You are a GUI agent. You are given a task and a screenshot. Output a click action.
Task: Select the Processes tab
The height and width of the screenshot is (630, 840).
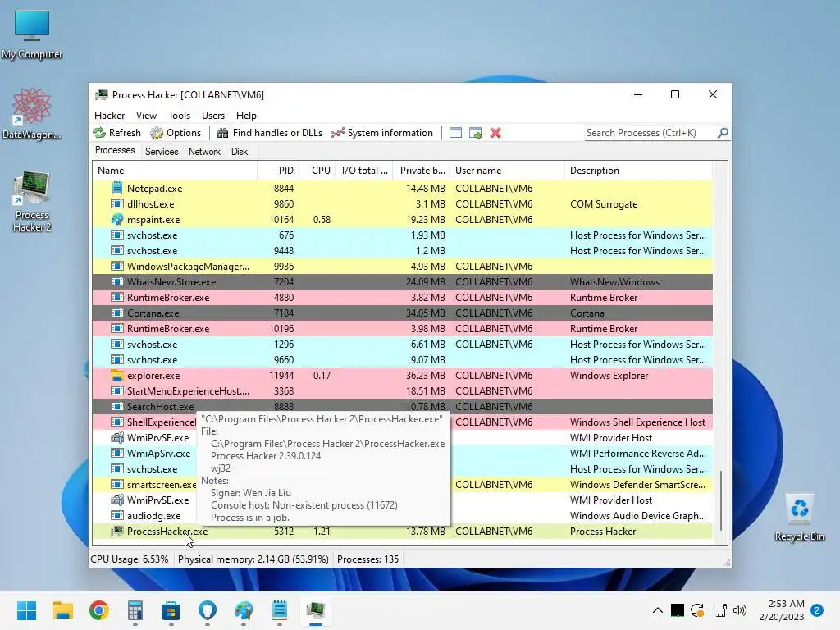point(115,151)
